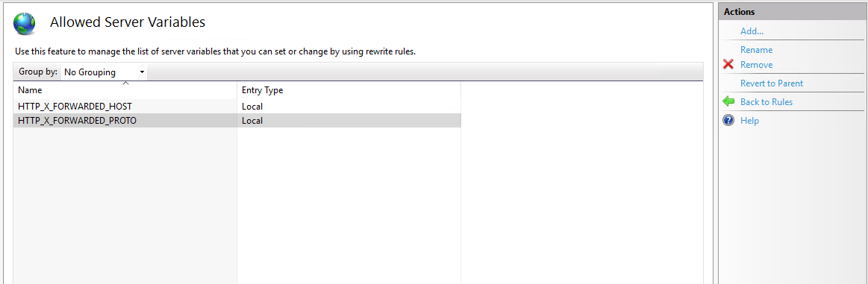
Task: Click the globe icon beside Allowed Server Variables
Action: tap(25, 24)
